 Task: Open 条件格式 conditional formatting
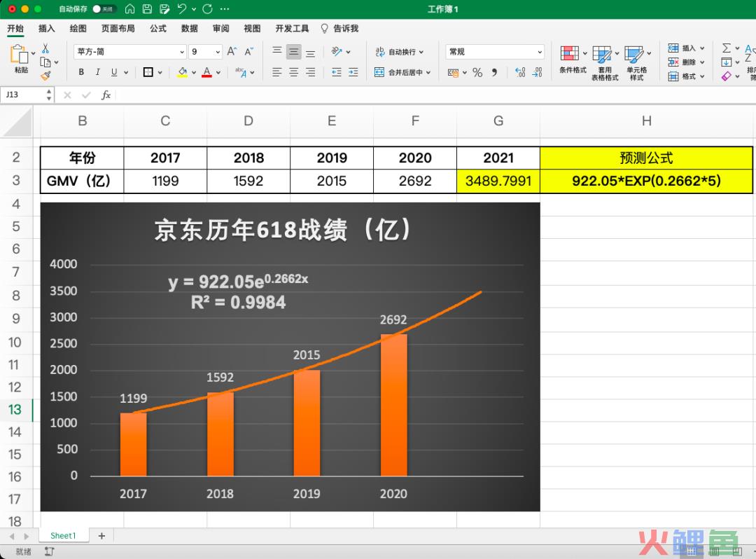pos(573,60)
